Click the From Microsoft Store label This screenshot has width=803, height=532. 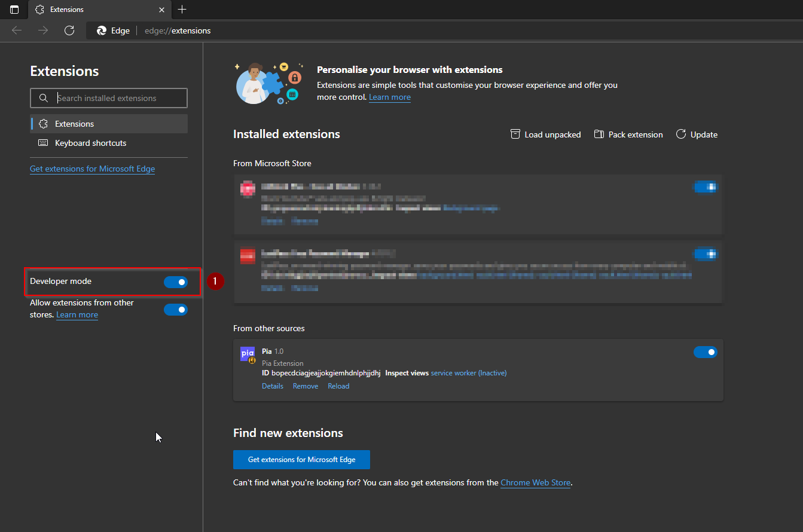(x=272, y=163)
